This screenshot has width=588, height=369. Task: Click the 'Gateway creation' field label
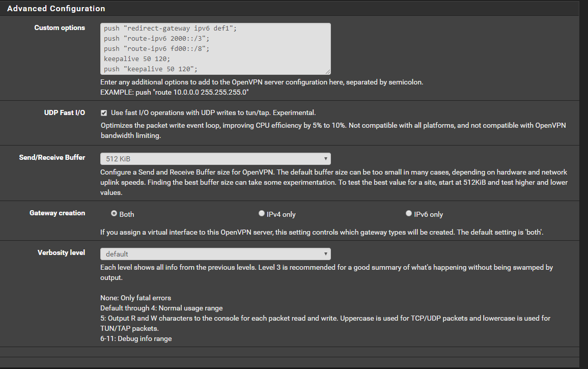coord(58,213)
